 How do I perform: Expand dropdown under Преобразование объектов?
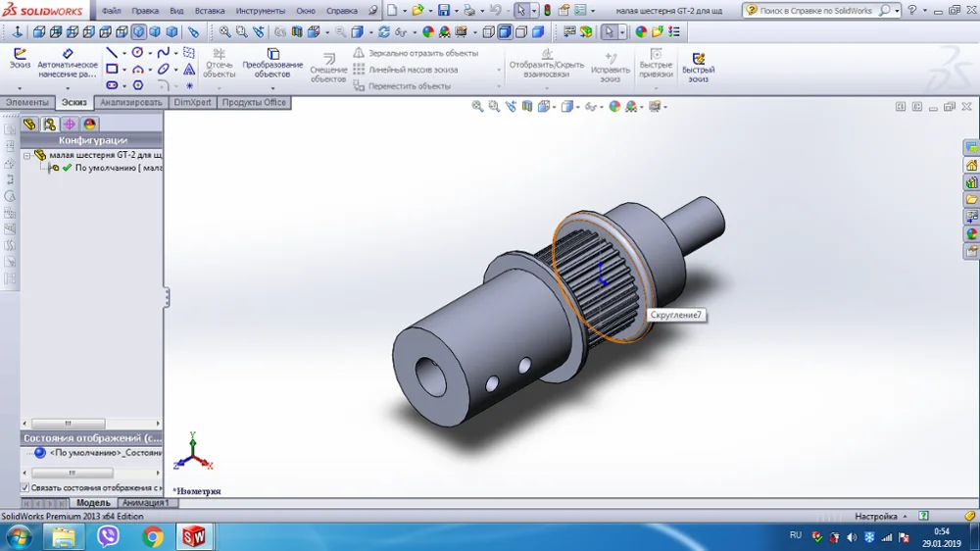[x=272, y=88]
